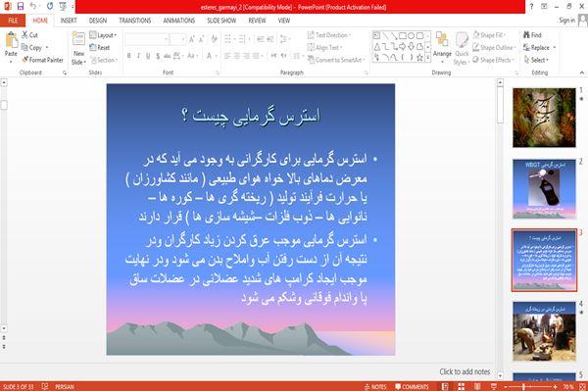
Task: Decrease list indent level
Action: [261, 39]
